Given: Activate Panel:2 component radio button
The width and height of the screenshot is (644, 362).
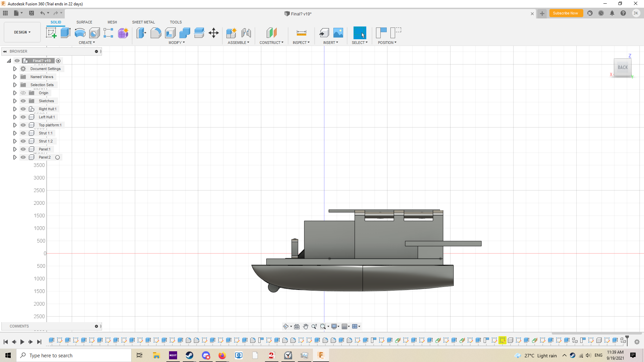Looking at the screenshot, I should click(x=57, y=158).
